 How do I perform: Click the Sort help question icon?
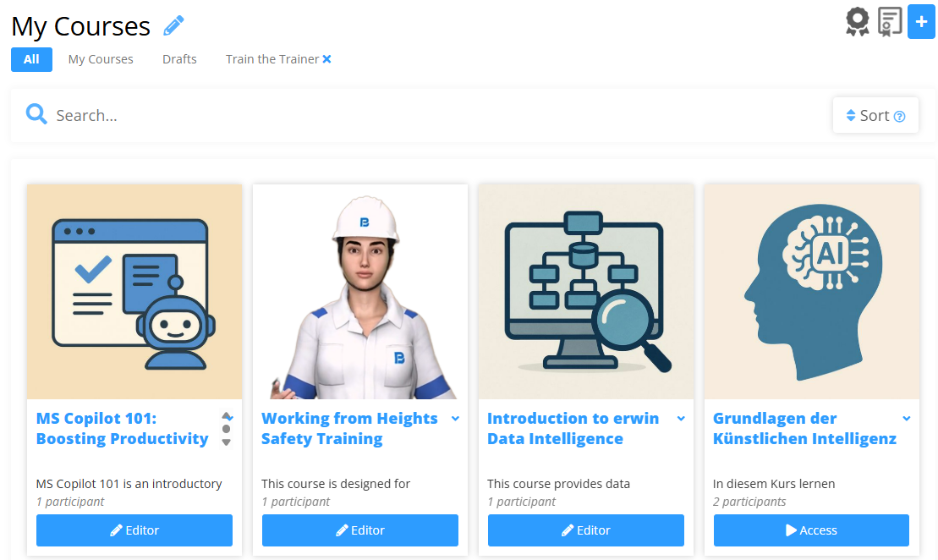coord(899,117)
